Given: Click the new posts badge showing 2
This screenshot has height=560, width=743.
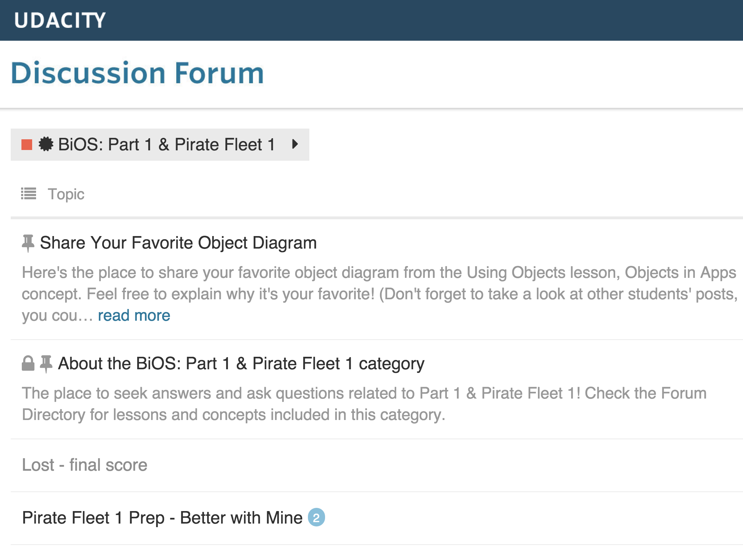Looking at the screenshot, I should pos(316,517).
